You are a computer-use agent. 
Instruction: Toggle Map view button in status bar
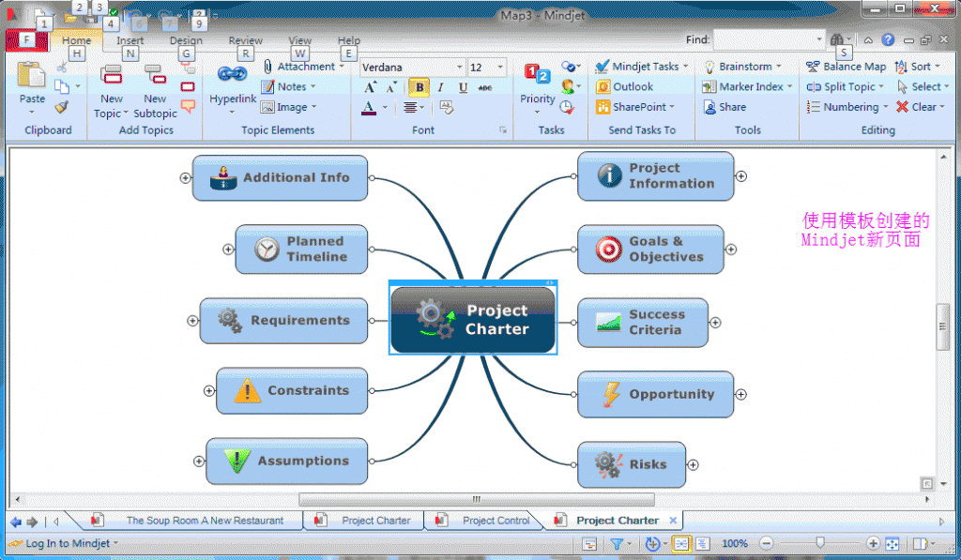click(x=681, y=543)
